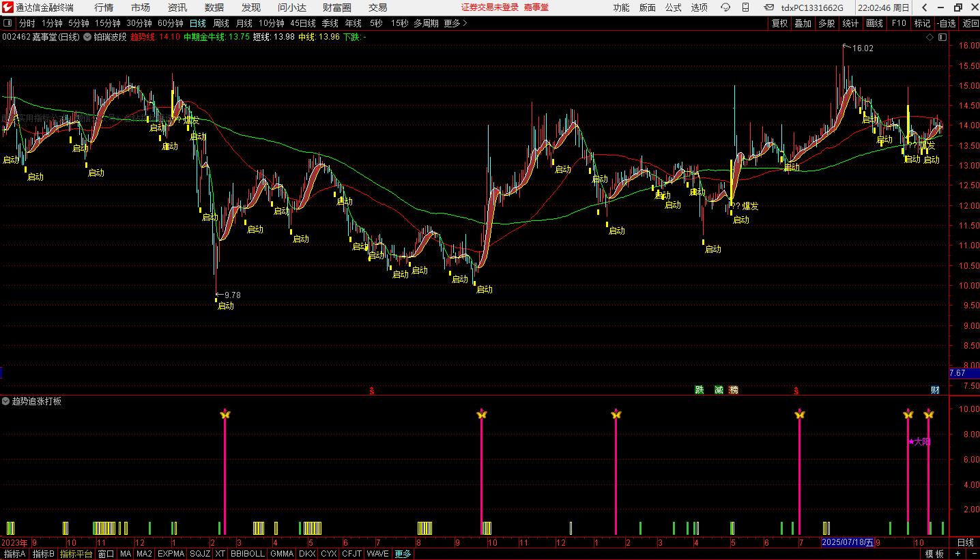Expand the 趋势追涨打板 indicator dropdown
The width and height of the screenshot is (980, 560).
pos(6,401)
